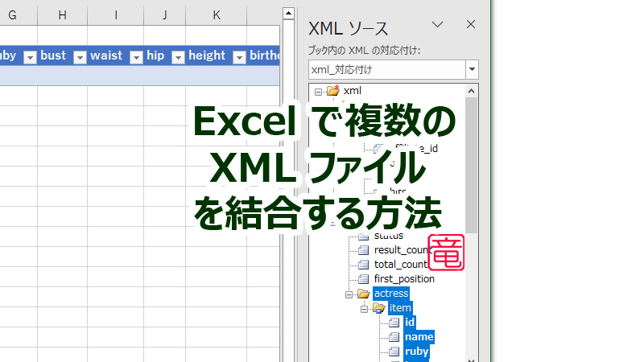The height and width of the screenshot is (362, 644).
Task: Select column K header
Action: (x=216, y=15)
